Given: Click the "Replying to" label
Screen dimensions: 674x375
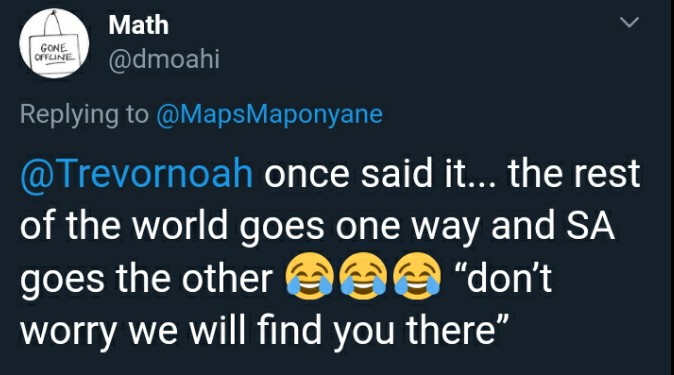Looking at the screenshot, I should pos(84,115).
